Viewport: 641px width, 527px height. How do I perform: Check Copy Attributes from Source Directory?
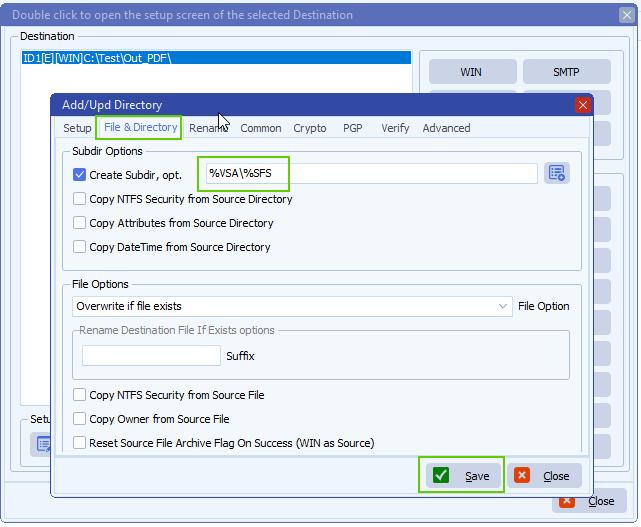click(80, 223)
